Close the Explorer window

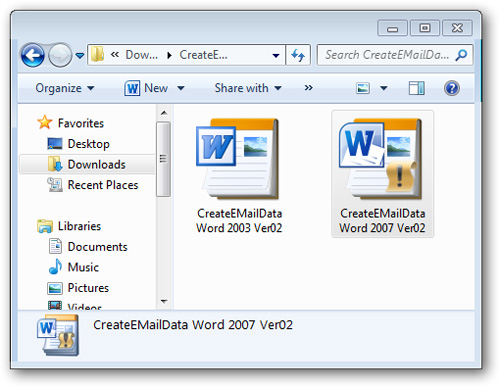coord(457,28)
